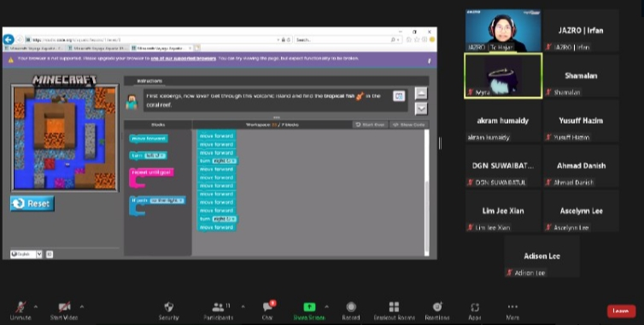Start video in Zoom toolbar
Viewport: 644px width, 325px height.
[x=64, y=310]
